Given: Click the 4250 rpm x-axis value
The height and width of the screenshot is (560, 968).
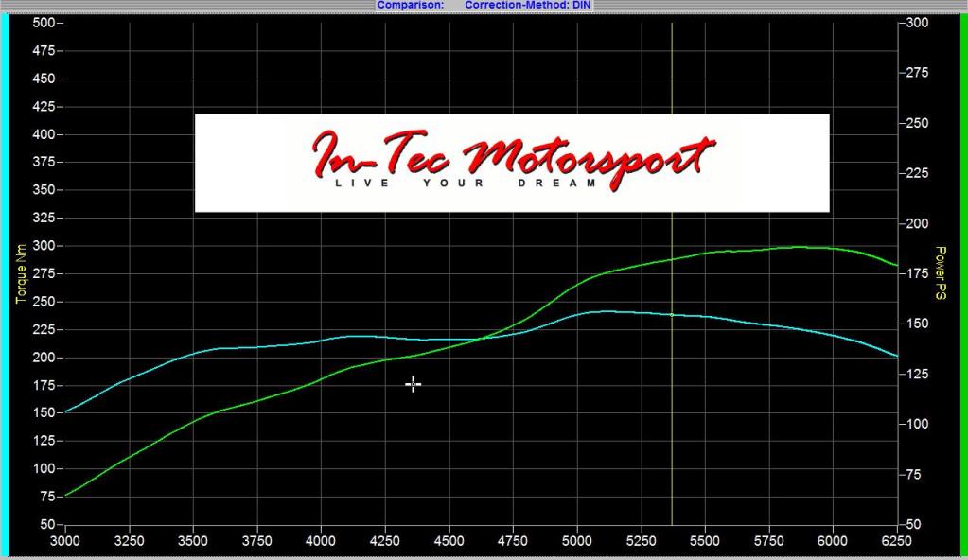Looking at the screenshot, I should tap(384, 541).
